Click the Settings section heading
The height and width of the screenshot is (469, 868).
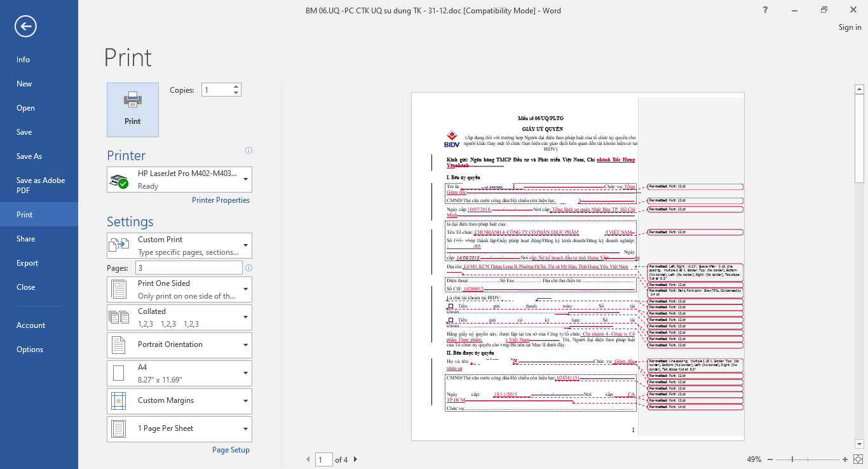[130, 222]
